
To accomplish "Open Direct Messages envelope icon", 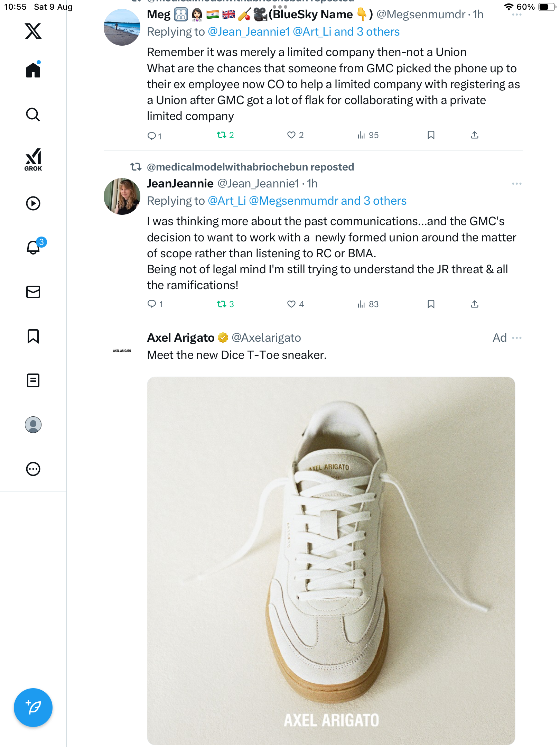I will pyautogui.click(x=33, y=292).
